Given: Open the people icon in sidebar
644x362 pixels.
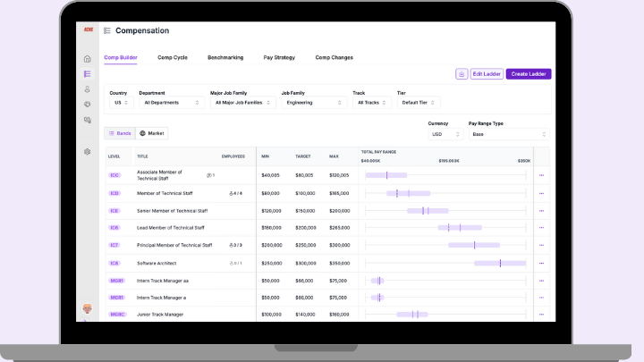Looking at the screenshot, I should (x=87, y=89).
